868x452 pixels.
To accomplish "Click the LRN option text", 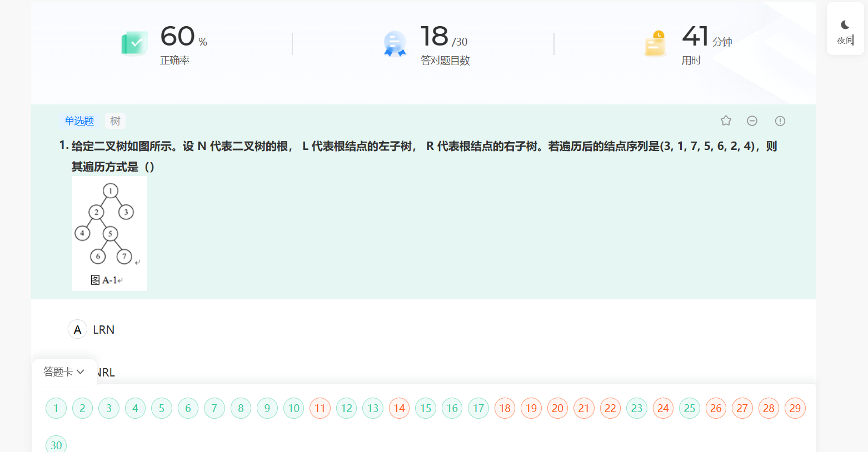I will point(104,330).
